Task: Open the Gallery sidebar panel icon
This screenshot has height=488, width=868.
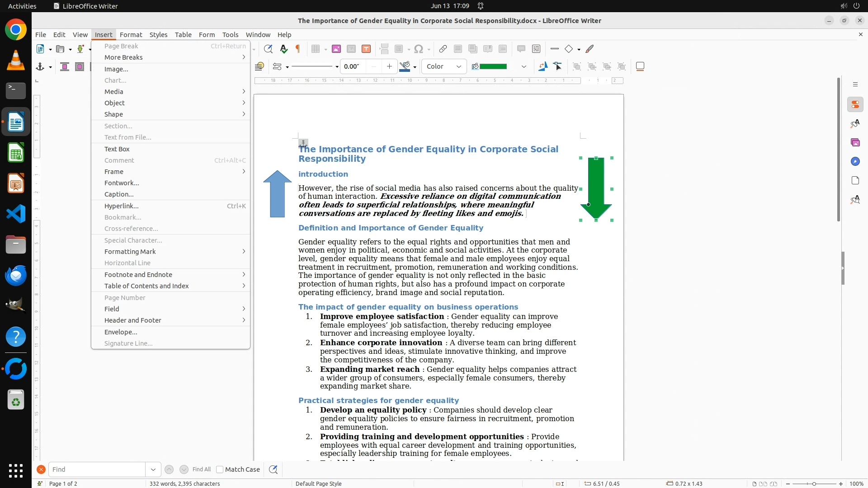Action: 855,143
